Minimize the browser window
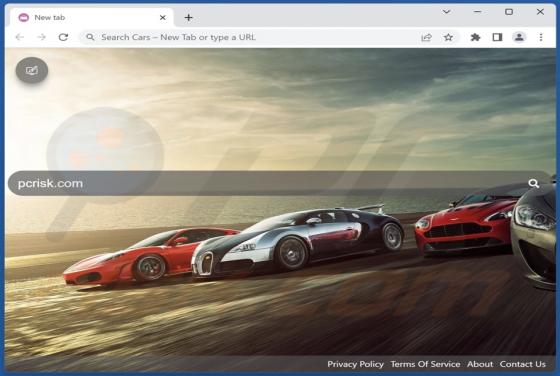Screen dimensions: 560x376 pyautogui.click(x=478, y=12)
